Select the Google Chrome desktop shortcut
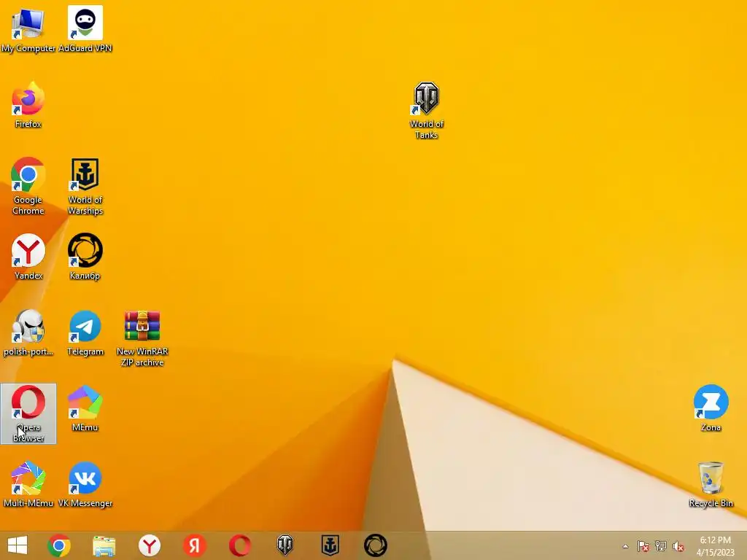 point(28,186)
